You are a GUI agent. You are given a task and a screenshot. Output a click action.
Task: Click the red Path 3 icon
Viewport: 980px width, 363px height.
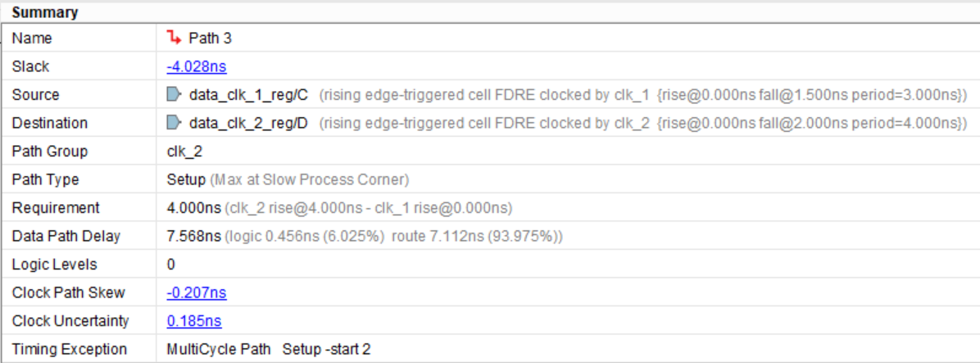click(174, 38)
